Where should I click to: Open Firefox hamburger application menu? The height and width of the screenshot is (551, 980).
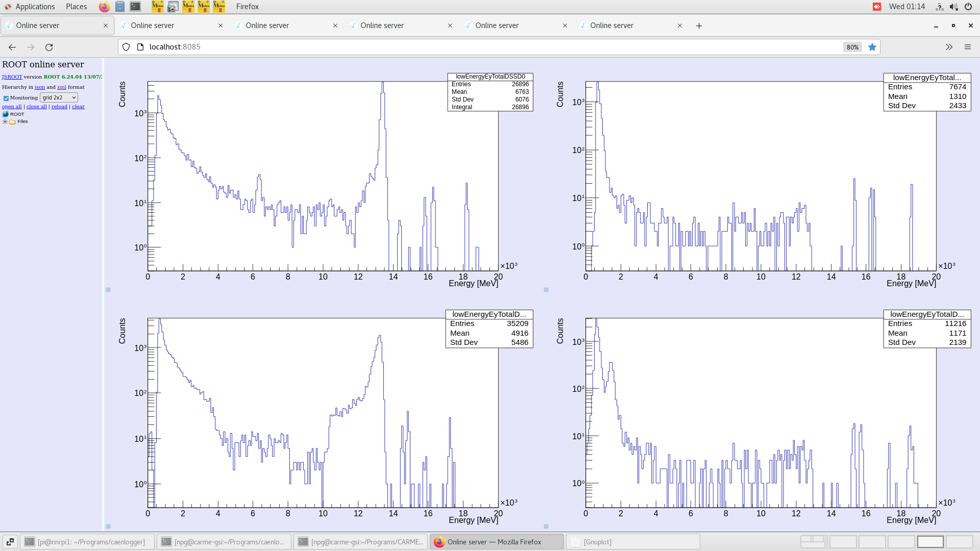pos(967,47)
